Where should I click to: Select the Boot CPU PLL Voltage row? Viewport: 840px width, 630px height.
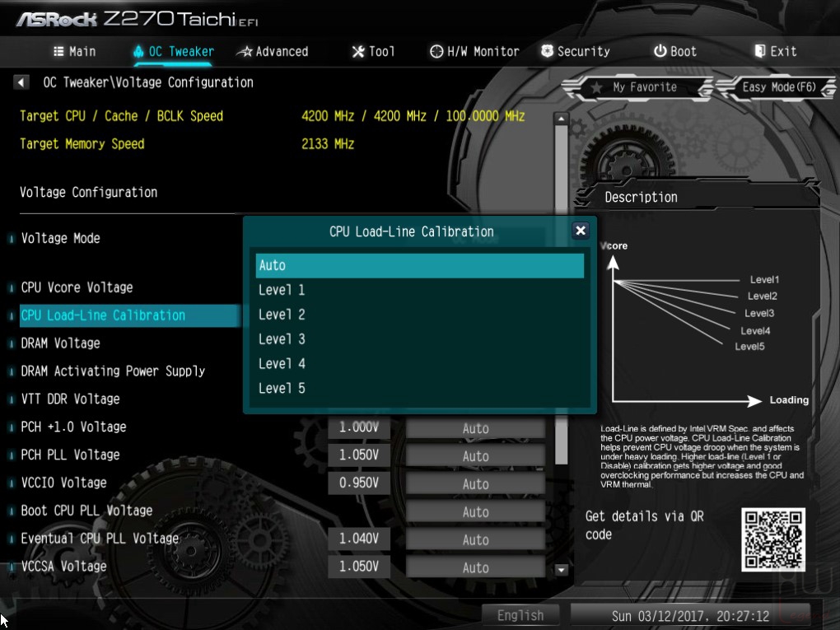(x=86, y=511)
